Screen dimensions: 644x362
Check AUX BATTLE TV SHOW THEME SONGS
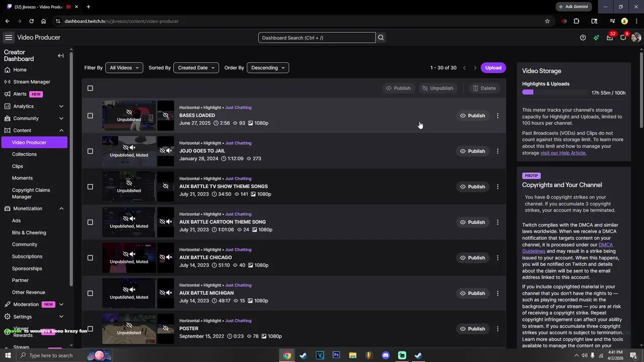click(90, 187)
